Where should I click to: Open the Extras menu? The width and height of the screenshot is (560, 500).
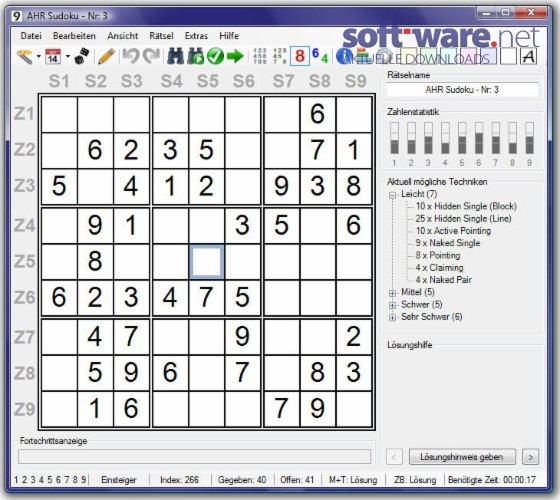[x=196, y=36]
